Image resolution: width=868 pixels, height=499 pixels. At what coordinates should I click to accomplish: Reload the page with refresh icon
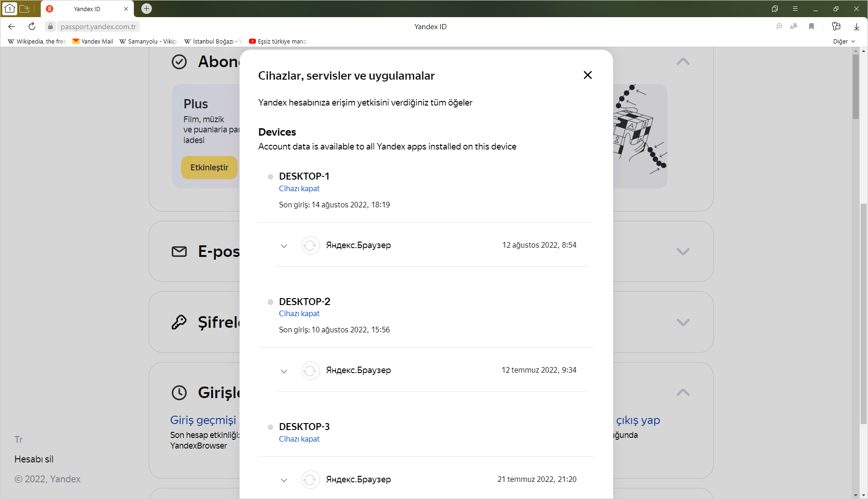[32, 26]
